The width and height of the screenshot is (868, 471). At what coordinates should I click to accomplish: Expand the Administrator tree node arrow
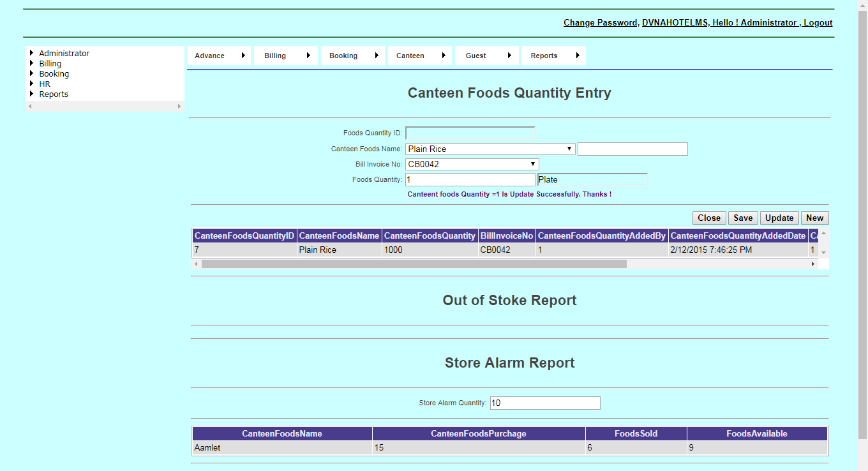coord(31,54)
